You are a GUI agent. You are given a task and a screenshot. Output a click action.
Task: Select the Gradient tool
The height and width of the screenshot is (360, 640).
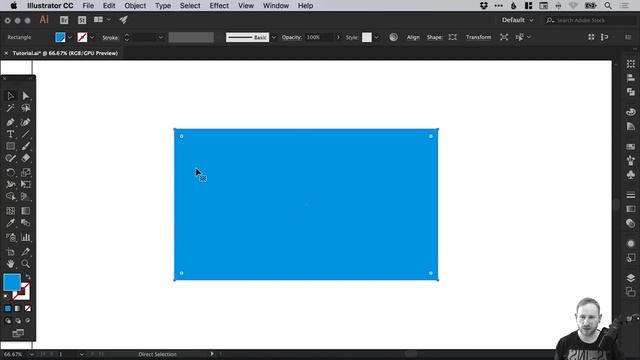click(25, 211)
